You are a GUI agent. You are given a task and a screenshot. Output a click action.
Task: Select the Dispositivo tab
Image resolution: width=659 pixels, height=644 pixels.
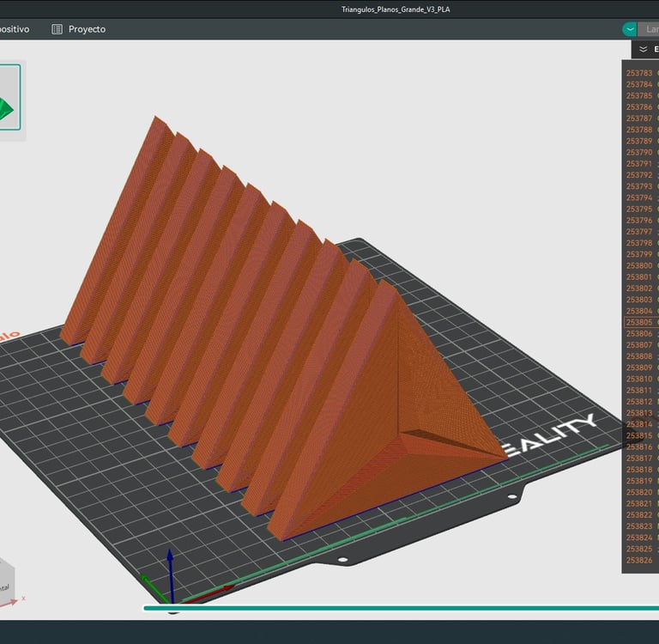point(15,29)
